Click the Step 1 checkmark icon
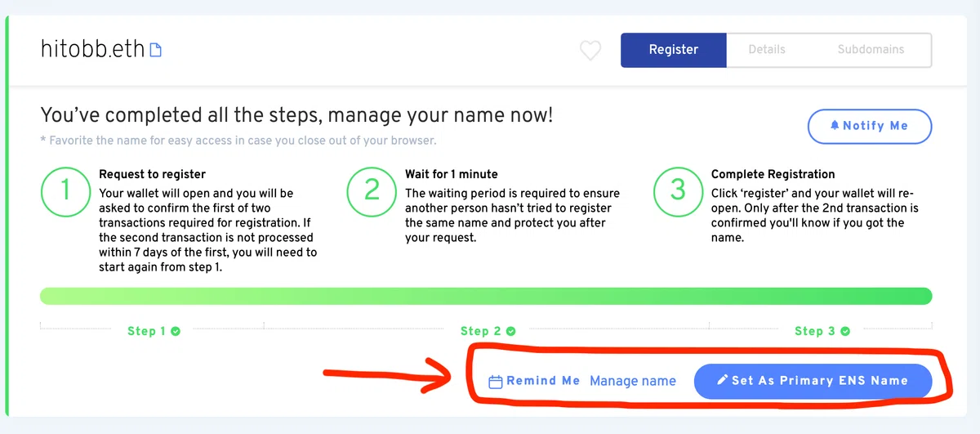980x434 pixels. click(176, 331)
